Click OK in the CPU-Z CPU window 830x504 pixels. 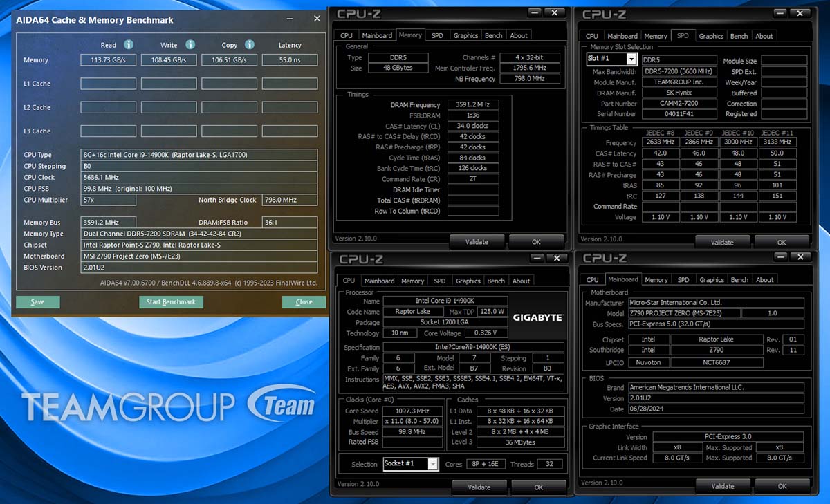click(x=538, y=487)
